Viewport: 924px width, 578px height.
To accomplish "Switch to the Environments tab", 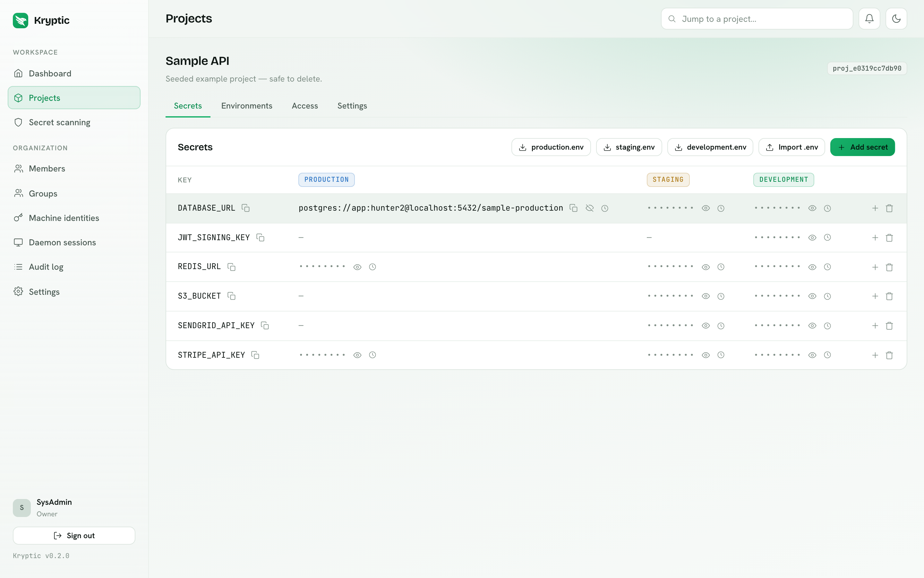I will point(247,106).
